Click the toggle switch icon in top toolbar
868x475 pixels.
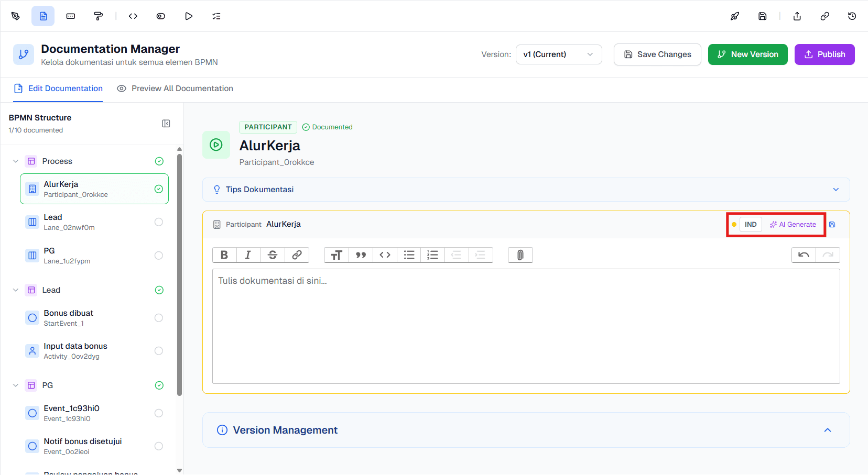(x=160, y=16)
